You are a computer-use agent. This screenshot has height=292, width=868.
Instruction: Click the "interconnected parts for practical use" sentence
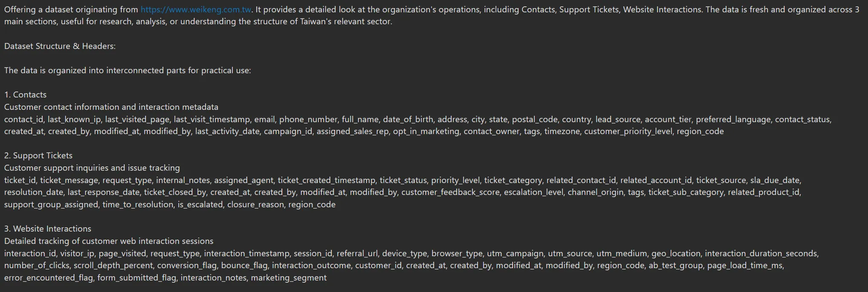[x=178, y=70]
